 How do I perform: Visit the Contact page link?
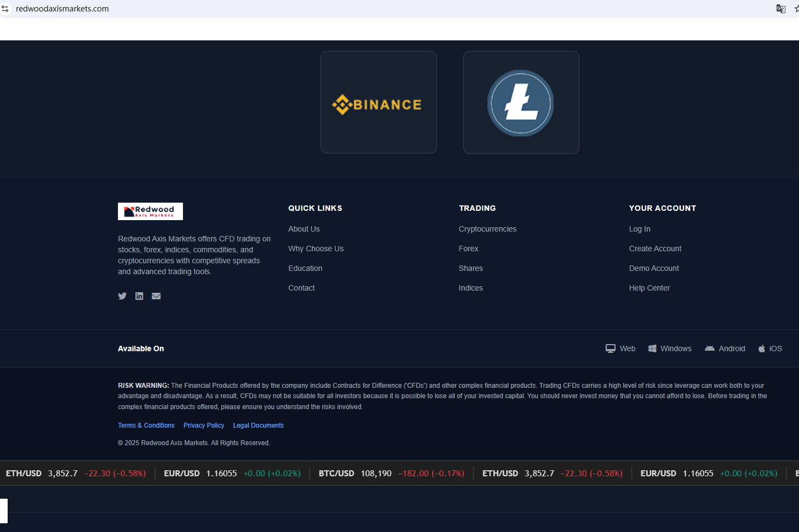click(301, 288)
